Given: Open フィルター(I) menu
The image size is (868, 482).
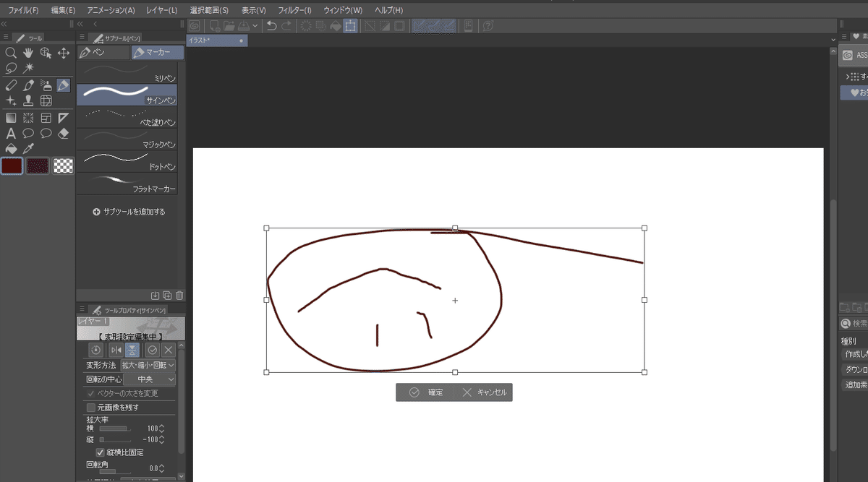Looking at the screenshot, I should tap(294, 10).
